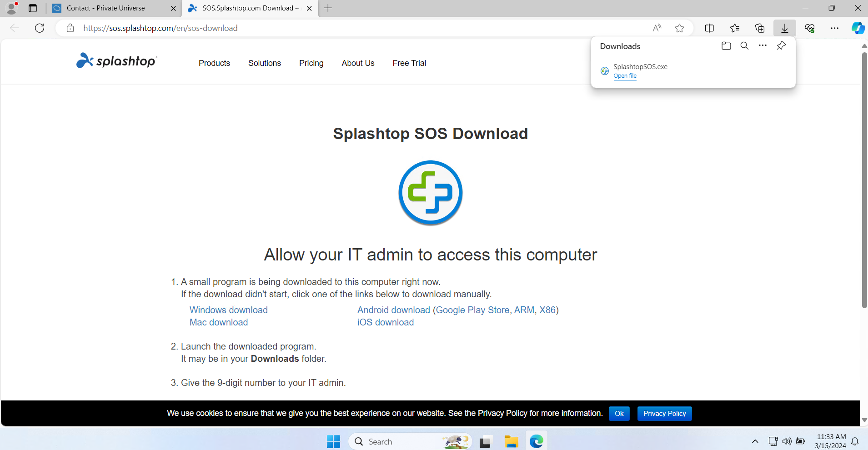This screenshot has width=868, height=450.
Task: Search downloads with the magnifier icon
Action: tap(744, 46)
